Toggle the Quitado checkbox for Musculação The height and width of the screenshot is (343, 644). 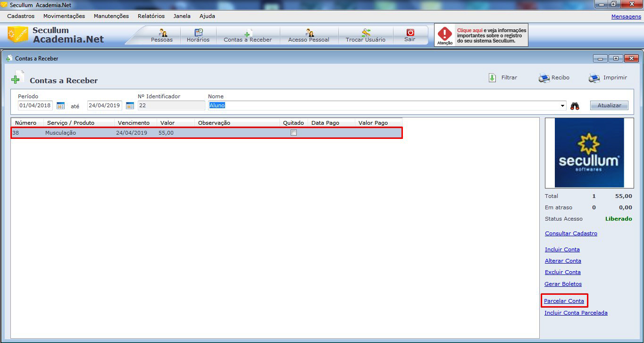point(294,133)
